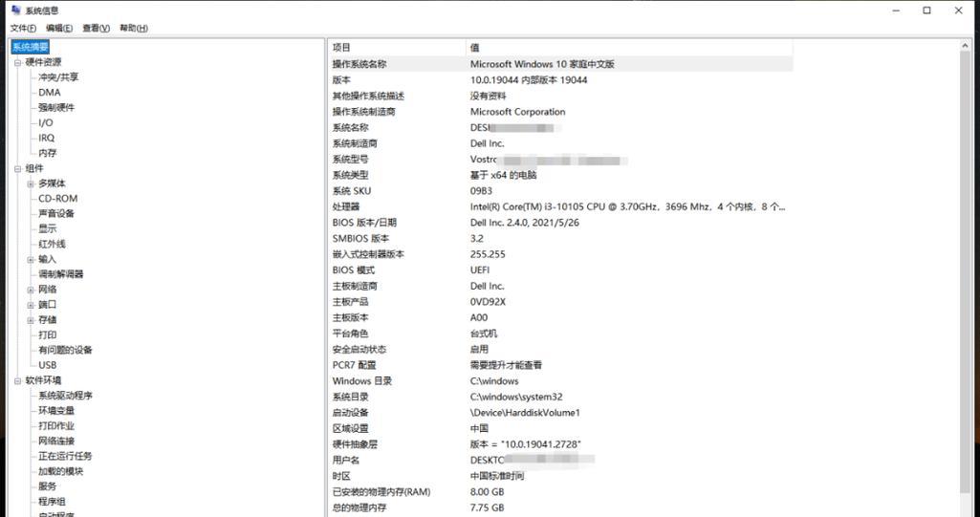Select the 红外线 tree item

point(52,244)
